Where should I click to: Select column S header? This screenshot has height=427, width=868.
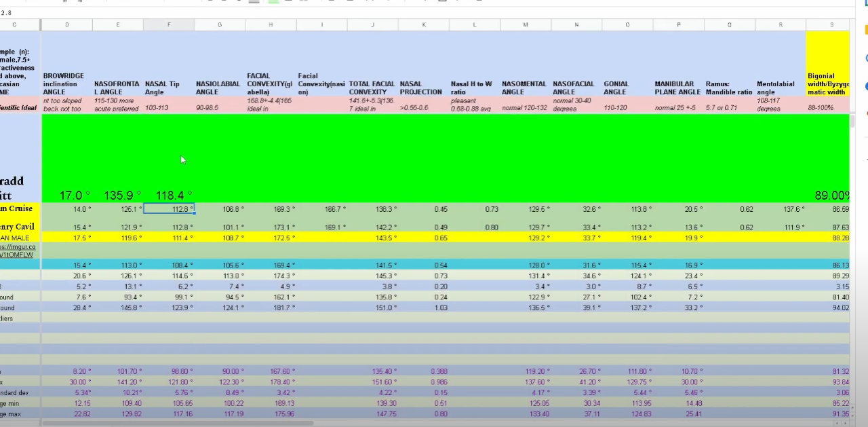tap(832, 25)
